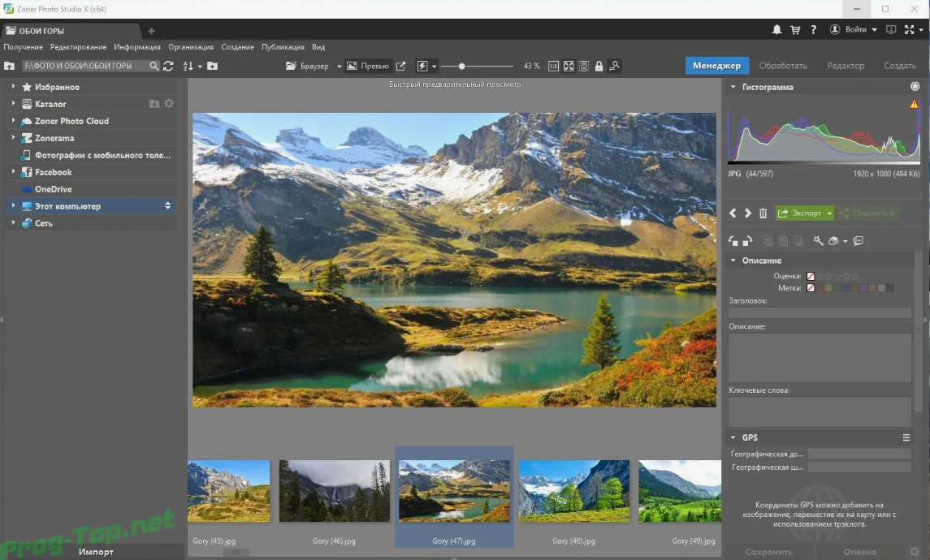Toggle the zoom lock icon

pos(599,67)
